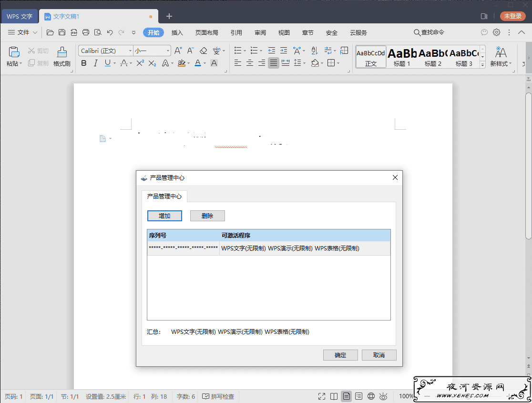Click 删除 button in product dialog
Viewport: 532px width, 403px height.
pos(207,216)
